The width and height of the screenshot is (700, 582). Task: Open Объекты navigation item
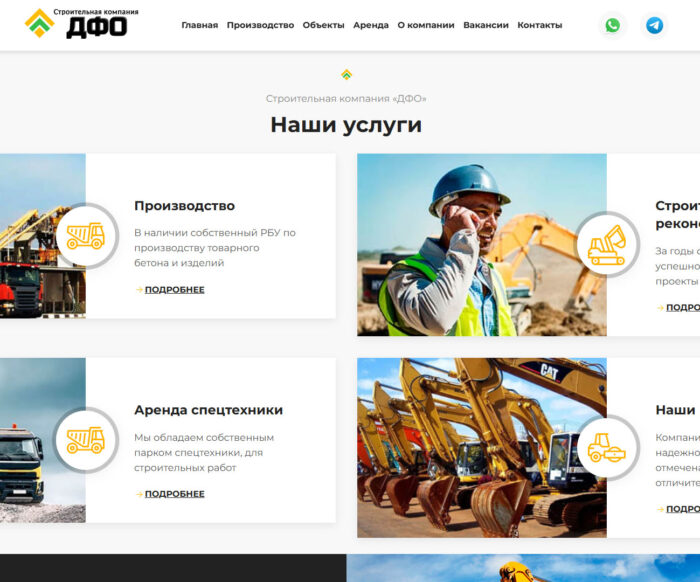pyautogui.click(x=323, y=25)
